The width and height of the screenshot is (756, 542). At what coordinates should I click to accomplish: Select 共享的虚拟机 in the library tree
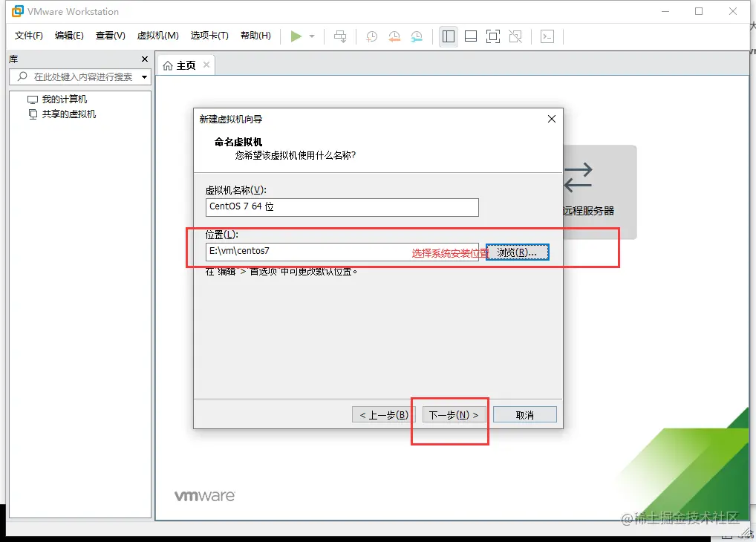tap(68, 114)
